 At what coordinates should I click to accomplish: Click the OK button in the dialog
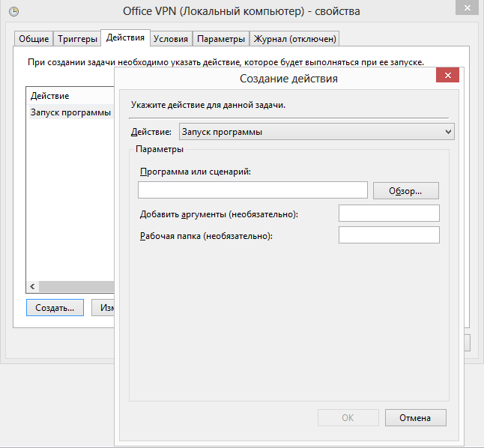[x=348, y=417]
